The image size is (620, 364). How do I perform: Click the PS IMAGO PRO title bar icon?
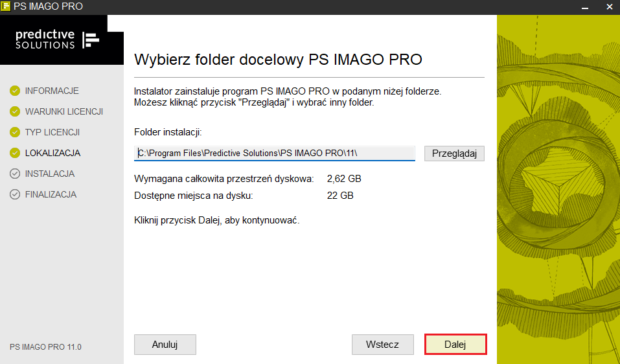tap(6, 6)
